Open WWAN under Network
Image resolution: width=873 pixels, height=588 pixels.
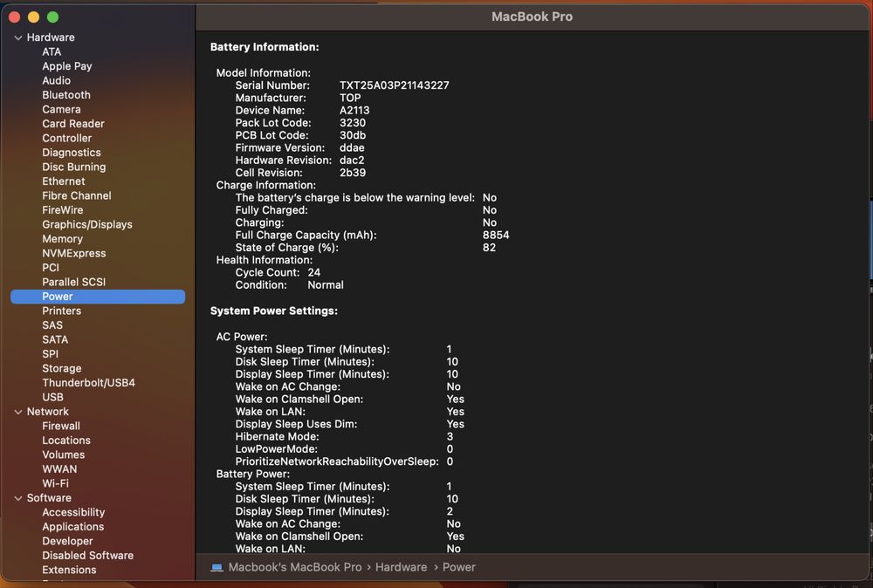point(59,469)
